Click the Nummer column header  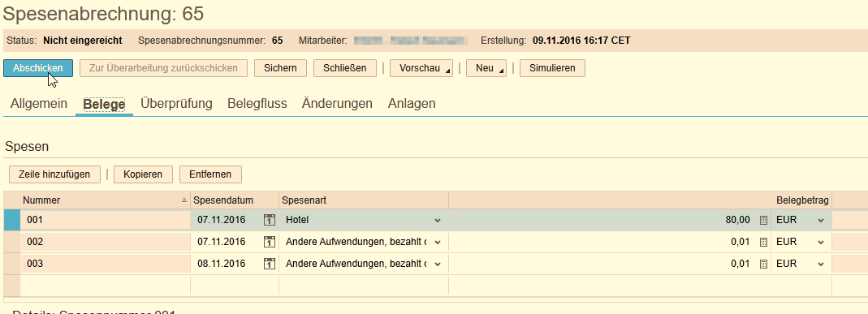106,200
